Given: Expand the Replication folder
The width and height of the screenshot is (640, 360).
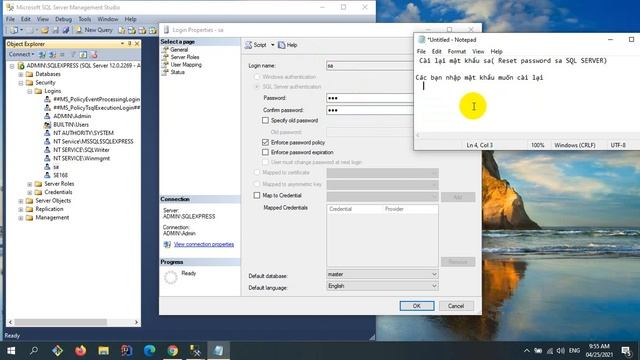Looking at the screenshot, I should pos(20,209).
